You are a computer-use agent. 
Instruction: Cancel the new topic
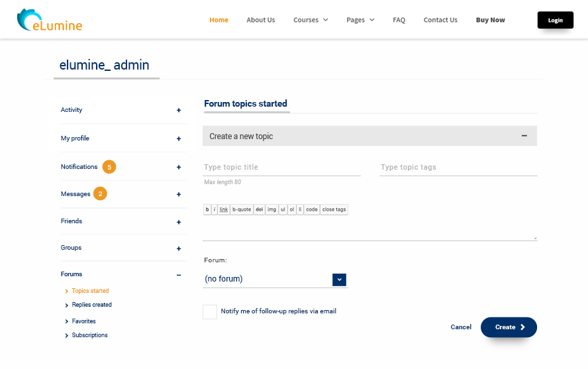(x=461, y=327)
